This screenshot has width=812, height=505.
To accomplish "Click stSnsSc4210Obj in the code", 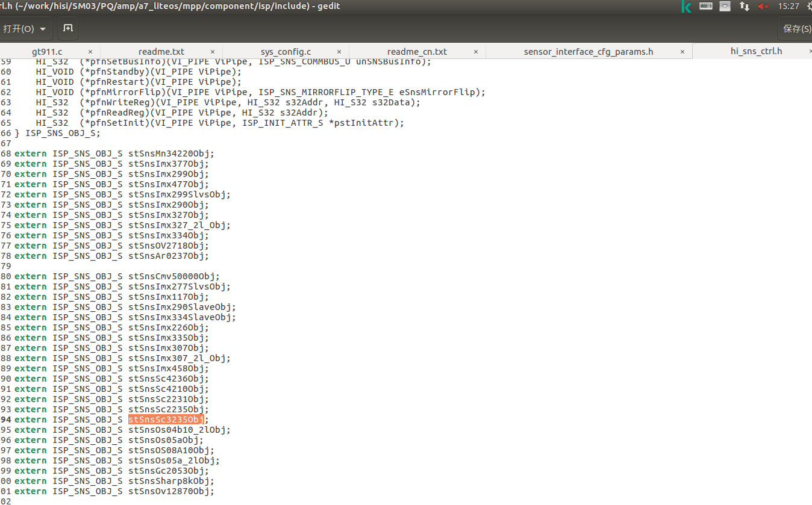I will pos(166,389).
